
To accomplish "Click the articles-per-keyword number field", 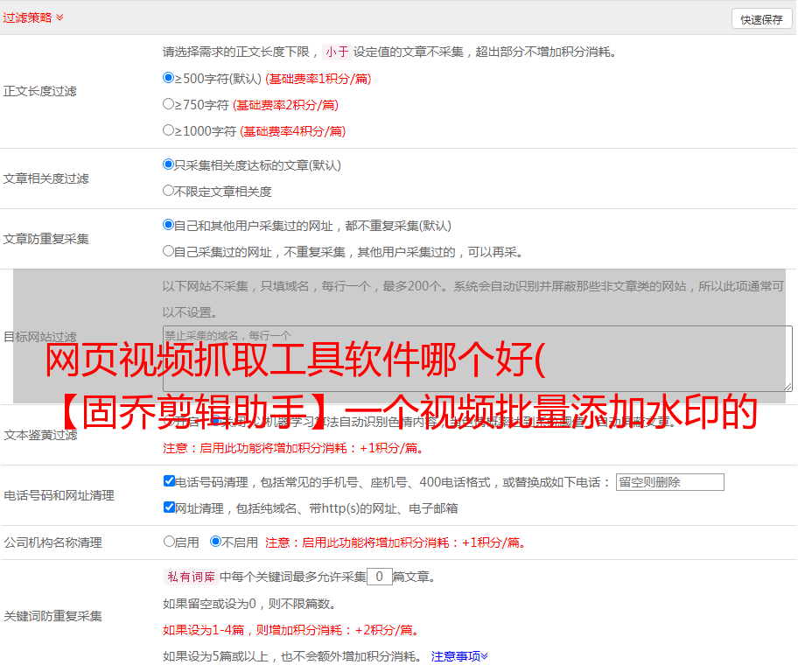I will click(380, 577).
